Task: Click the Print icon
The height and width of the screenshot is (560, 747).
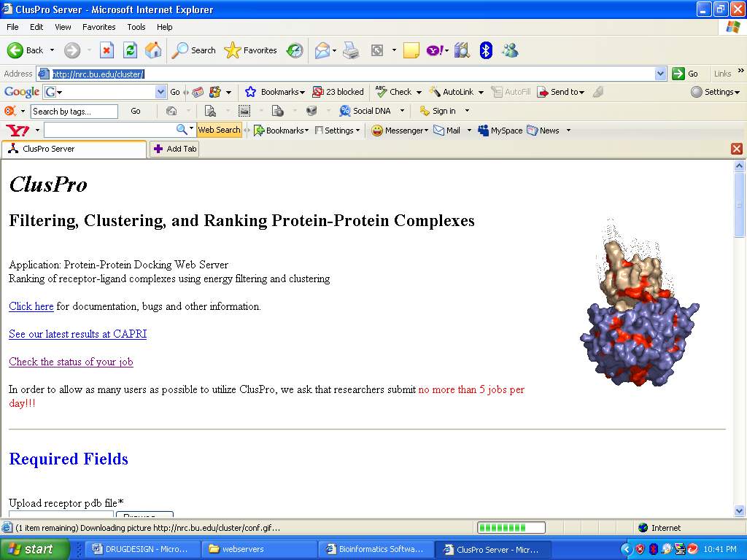Action: [351, 50]
